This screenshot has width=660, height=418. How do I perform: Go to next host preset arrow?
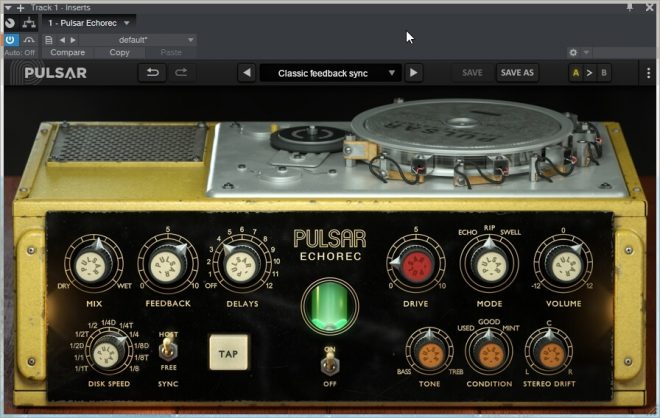pyautogui.click(x=73, y=40)
